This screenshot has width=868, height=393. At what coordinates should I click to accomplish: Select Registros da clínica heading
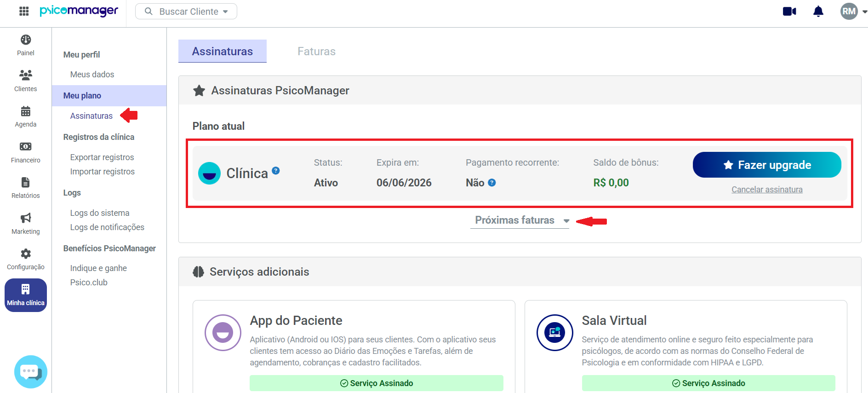click(x=99, y=137)
